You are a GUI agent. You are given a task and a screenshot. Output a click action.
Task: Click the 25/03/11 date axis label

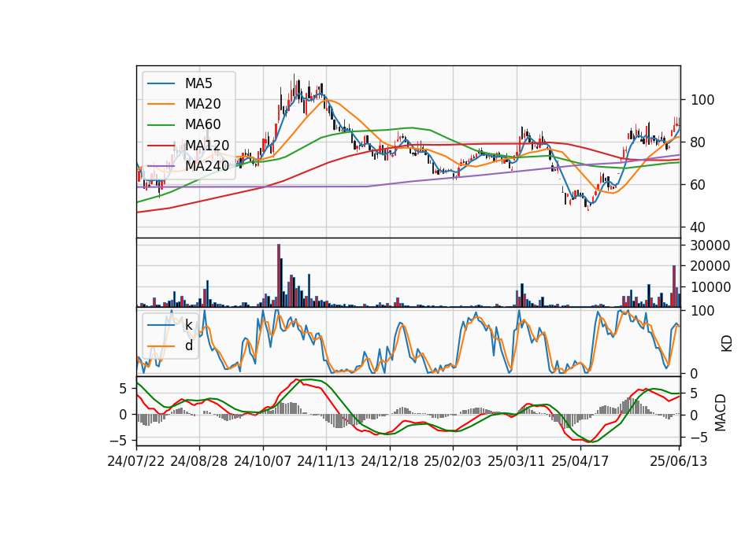pos(517,461)
